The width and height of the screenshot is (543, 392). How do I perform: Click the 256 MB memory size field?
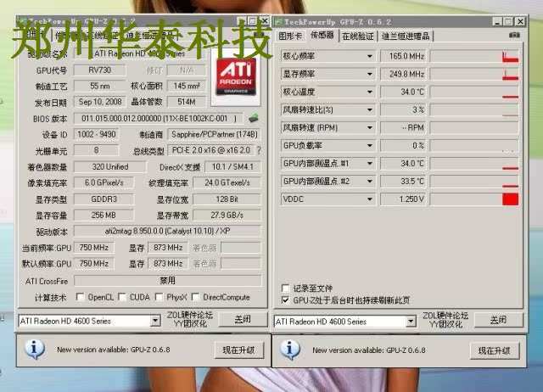pyautogui.click(x=104, y=215)
